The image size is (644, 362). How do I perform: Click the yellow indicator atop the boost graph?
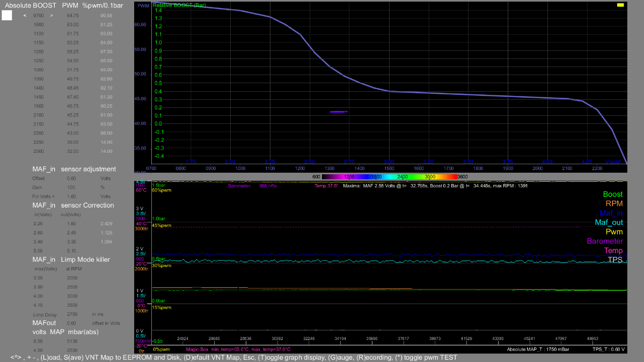pos(620,5)
